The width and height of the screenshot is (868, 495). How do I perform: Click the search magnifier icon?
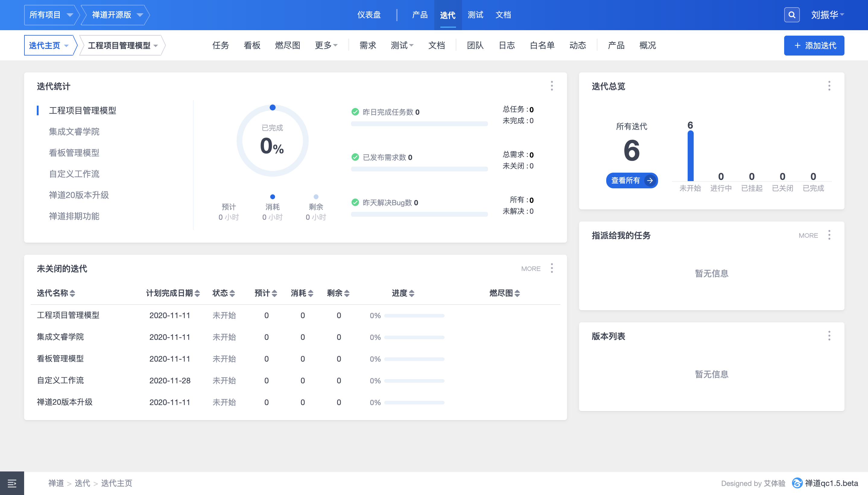pos(792,15)
